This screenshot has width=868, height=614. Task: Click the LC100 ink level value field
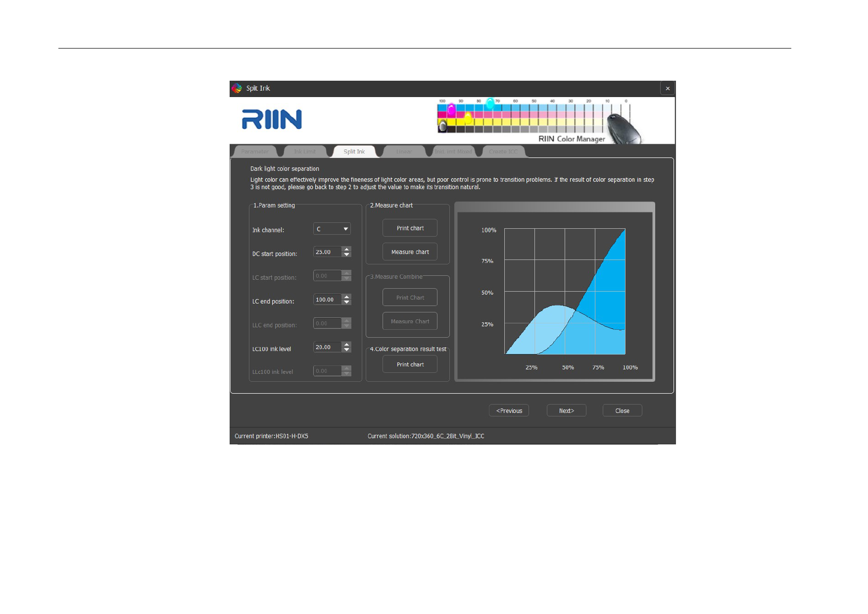click(x=327, y=347)
